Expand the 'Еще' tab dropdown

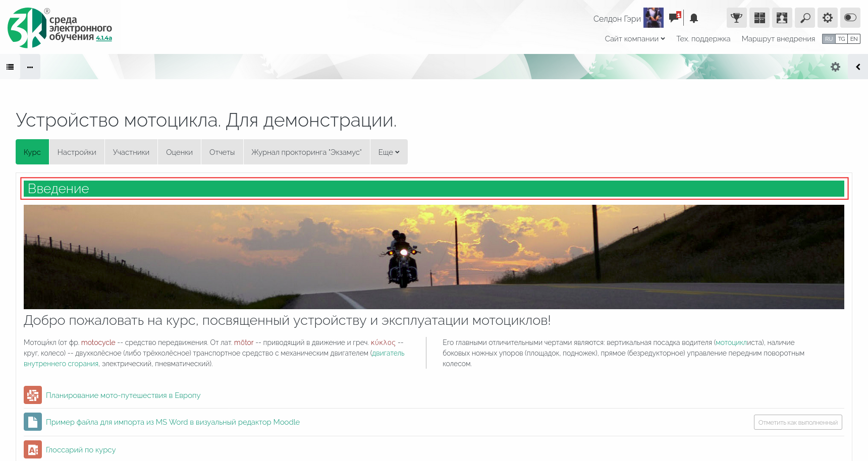(x=389, y=152)
